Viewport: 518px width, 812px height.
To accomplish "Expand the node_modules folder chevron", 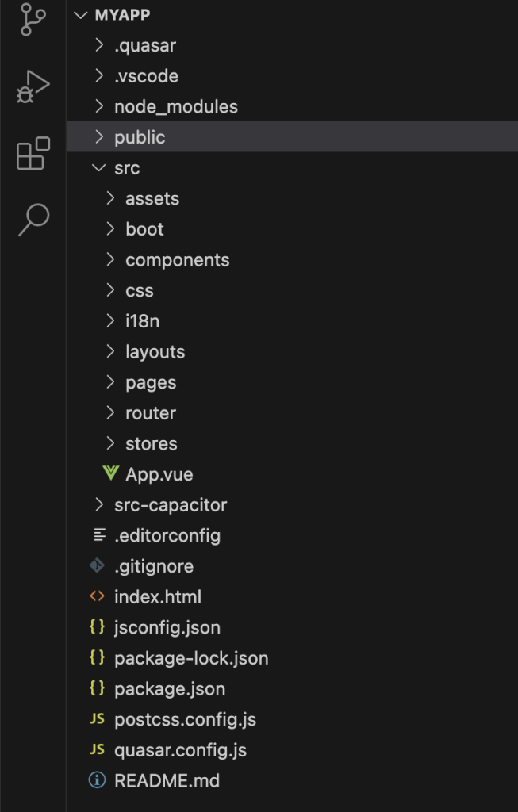I will pos(98,106).
